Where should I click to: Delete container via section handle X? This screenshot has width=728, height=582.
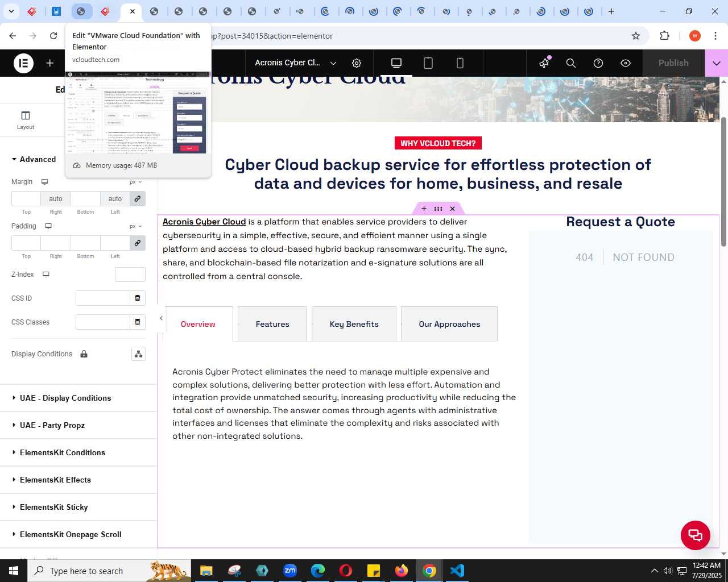pyautogui.click(x=452, y=209)
